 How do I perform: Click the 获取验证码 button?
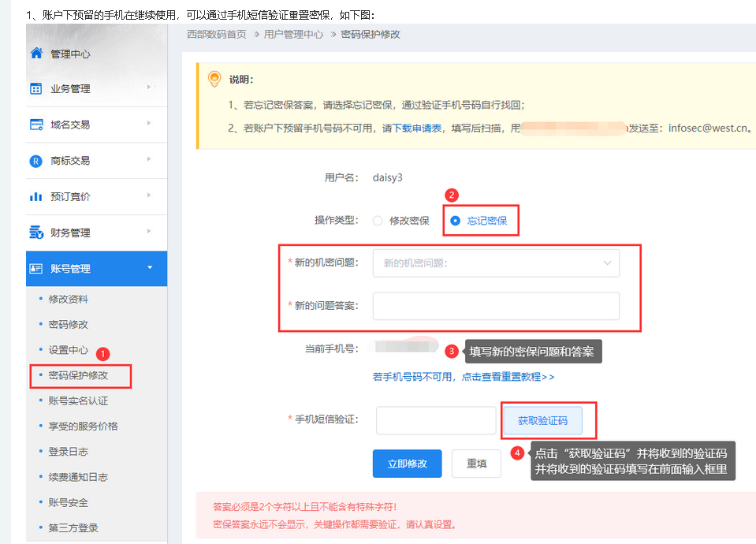point(542,421)
